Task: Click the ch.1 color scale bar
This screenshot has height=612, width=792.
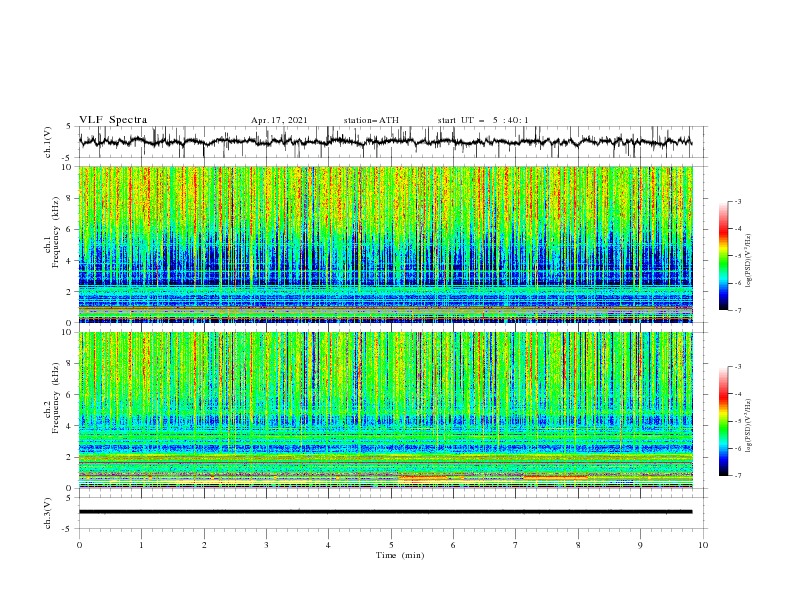Action: (x=723, y=256)
